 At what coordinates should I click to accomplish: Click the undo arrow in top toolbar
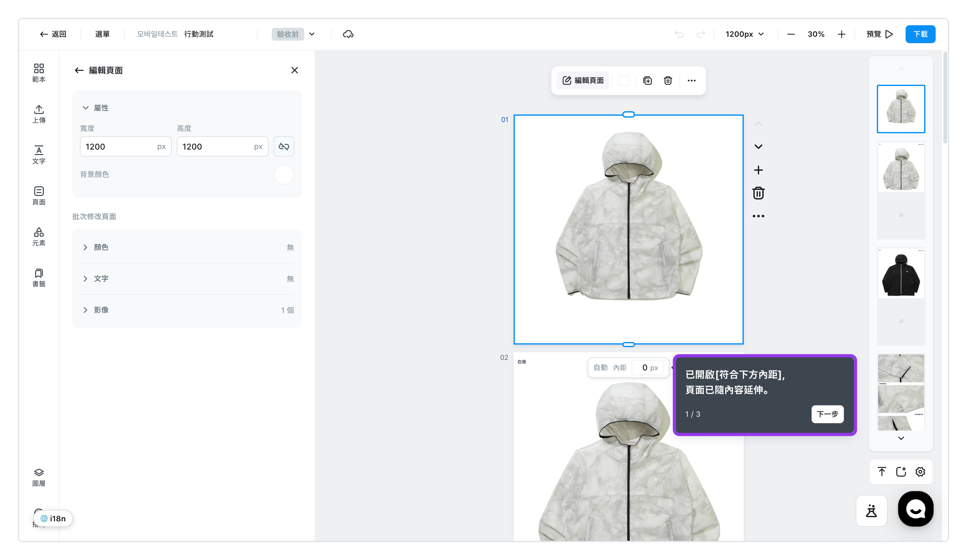tap(679, 34)
